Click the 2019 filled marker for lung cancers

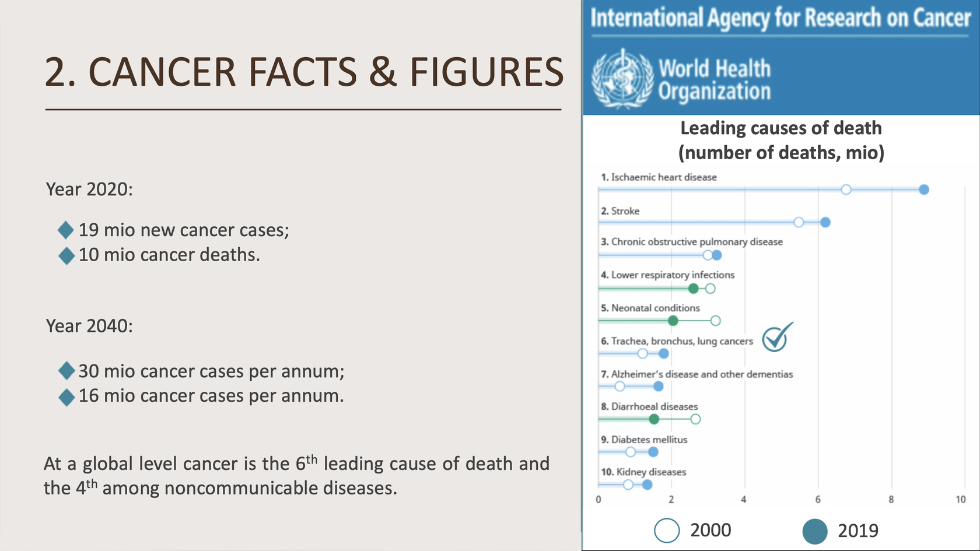tap(664, 353)
